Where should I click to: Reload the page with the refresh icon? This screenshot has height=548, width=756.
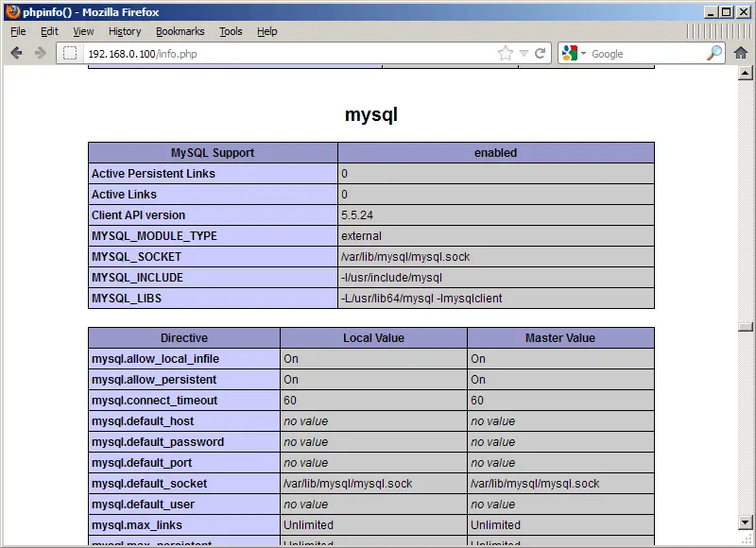pos(541,53)
